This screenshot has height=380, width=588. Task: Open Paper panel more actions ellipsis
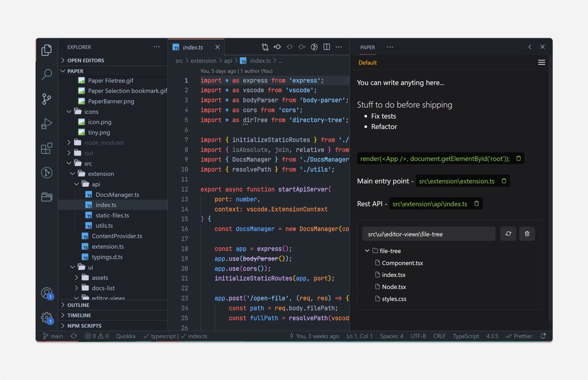pyautogui.click(x=390, y=47)
